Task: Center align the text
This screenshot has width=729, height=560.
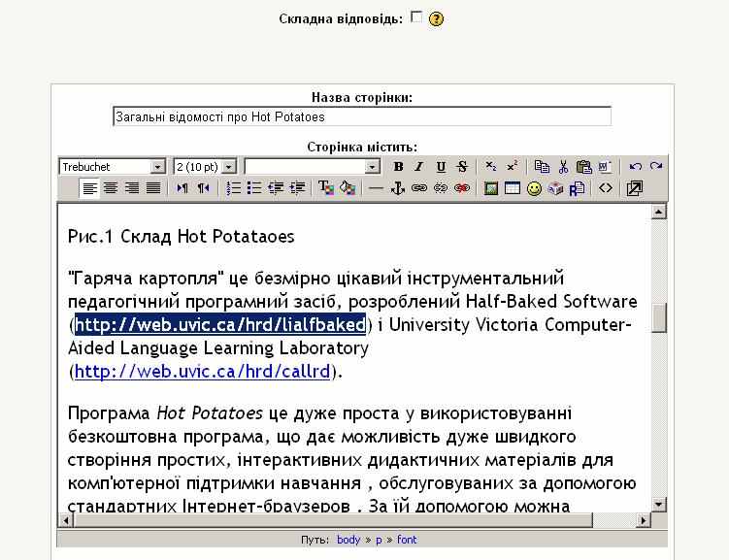Action: (111, 188)
